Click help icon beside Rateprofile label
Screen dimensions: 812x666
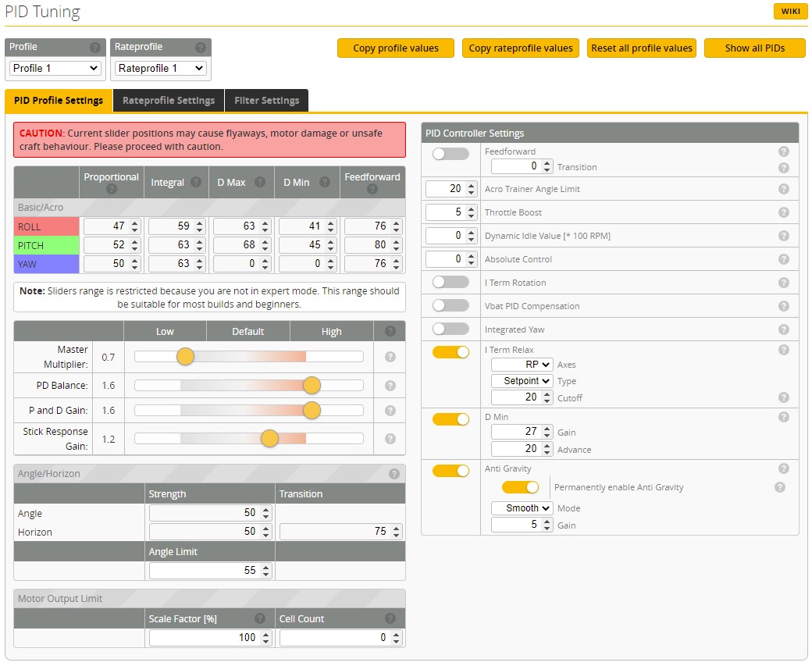[x=201, y=48]
